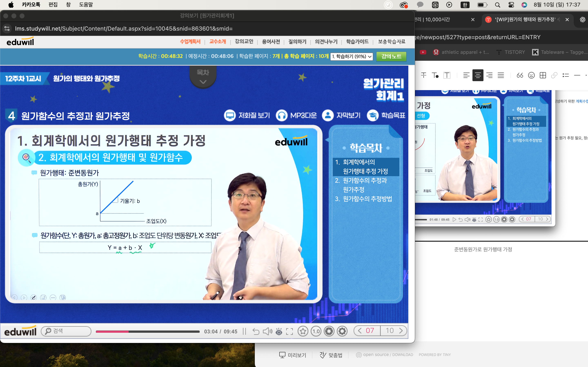Mute the lecture speaker volume icon

coord(267,331)
